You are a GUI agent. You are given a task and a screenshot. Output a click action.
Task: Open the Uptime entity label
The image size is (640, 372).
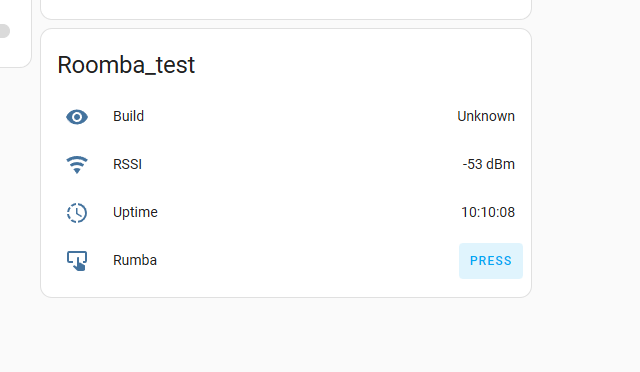[x=135, y=212]
